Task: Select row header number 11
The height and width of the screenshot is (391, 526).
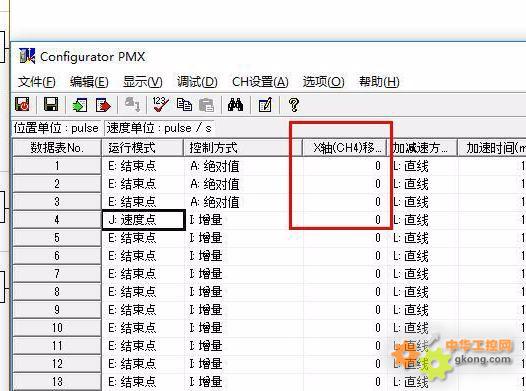Action: [x=57, y=346]
